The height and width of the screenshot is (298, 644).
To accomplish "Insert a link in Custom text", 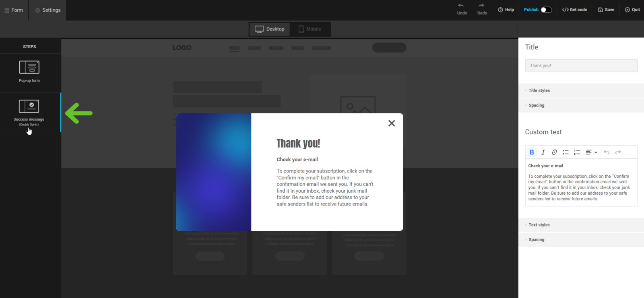I will [554, 152].
